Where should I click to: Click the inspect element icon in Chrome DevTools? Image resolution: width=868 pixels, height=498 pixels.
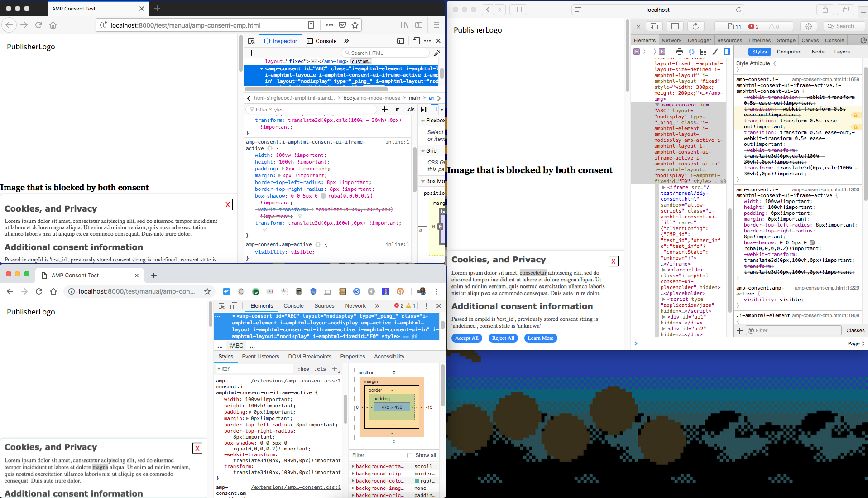pyautogui.click(x=221, y=306)
